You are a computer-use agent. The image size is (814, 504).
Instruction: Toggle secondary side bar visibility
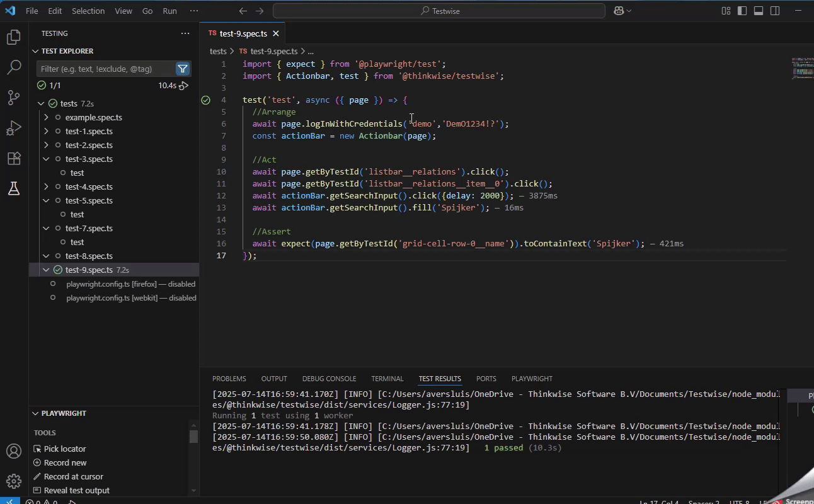775,11
